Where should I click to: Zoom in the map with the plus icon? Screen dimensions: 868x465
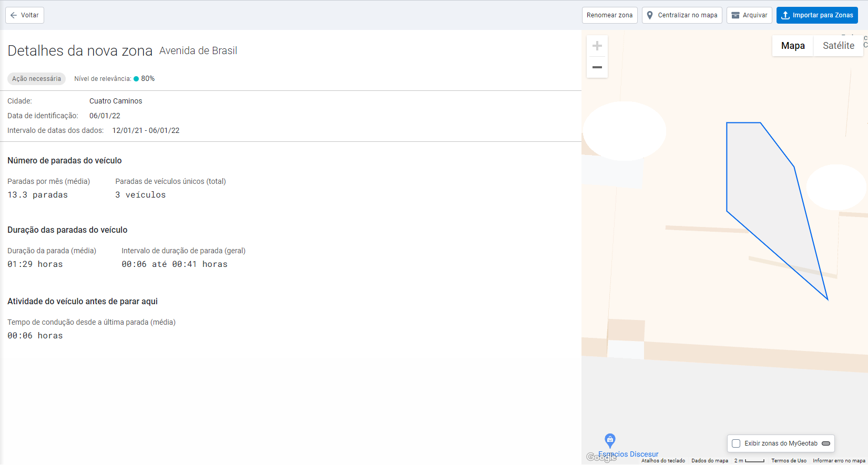coord(597,46)
